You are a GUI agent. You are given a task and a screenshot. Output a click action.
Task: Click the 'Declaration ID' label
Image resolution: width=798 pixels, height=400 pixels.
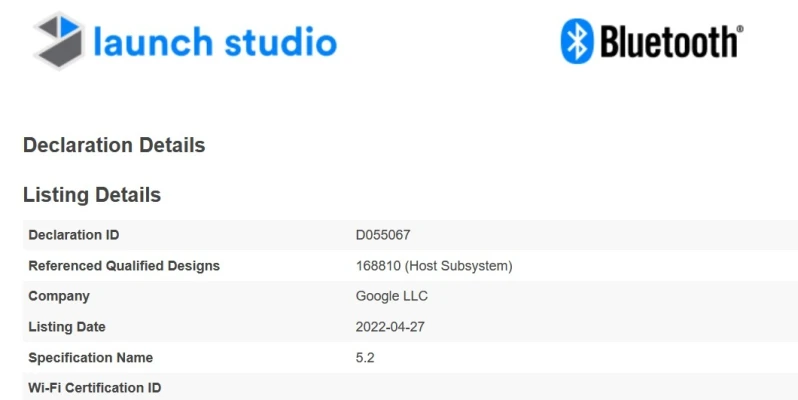(x=74, y=235)
